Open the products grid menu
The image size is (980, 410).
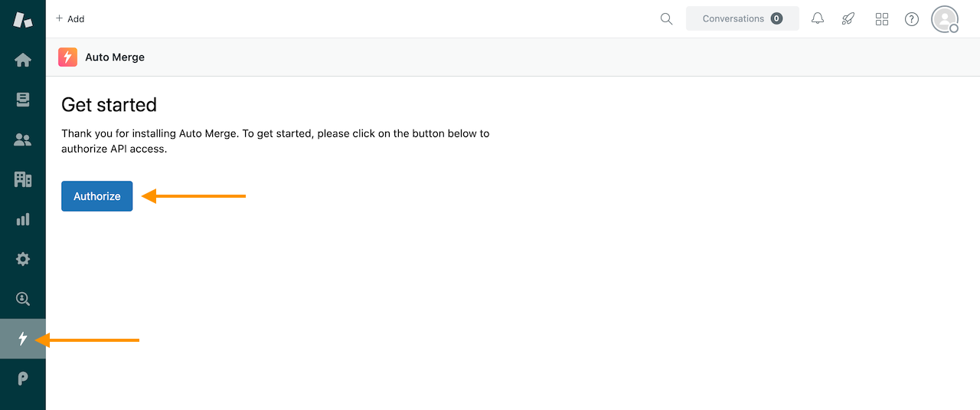click(x=882, y=19)
